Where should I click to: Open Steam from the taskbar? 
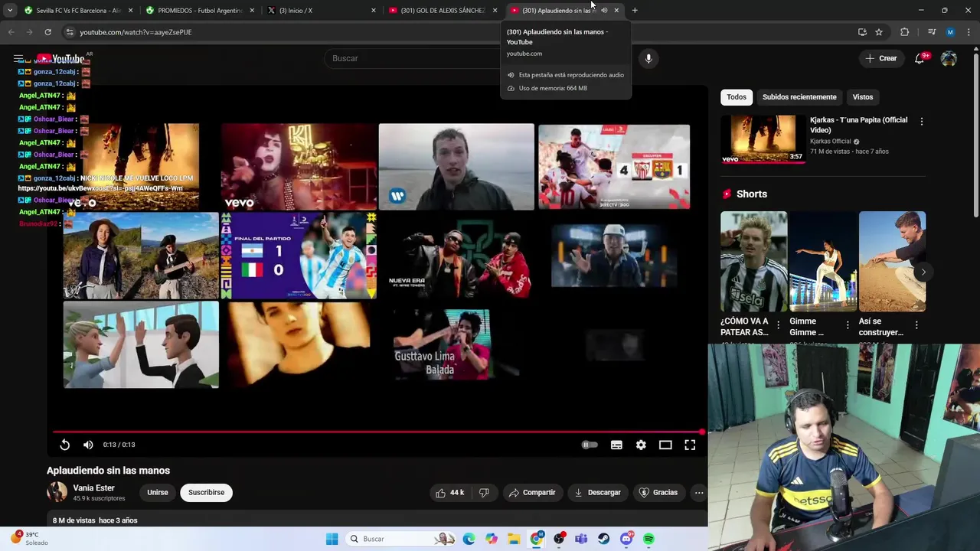pos(604,539)
